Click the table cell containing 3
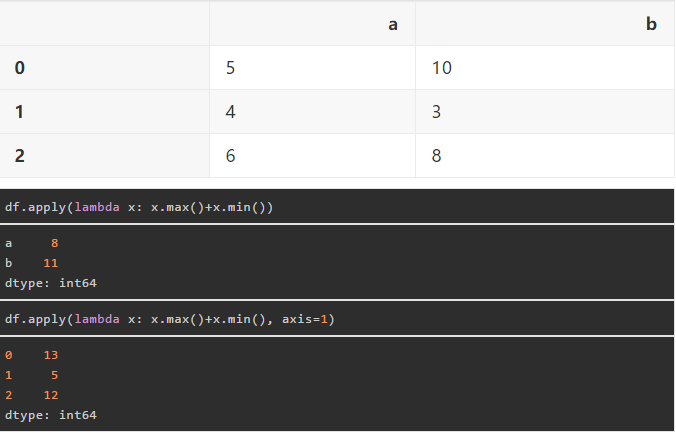This screenshot has height=433, width=676. (437, 112)
